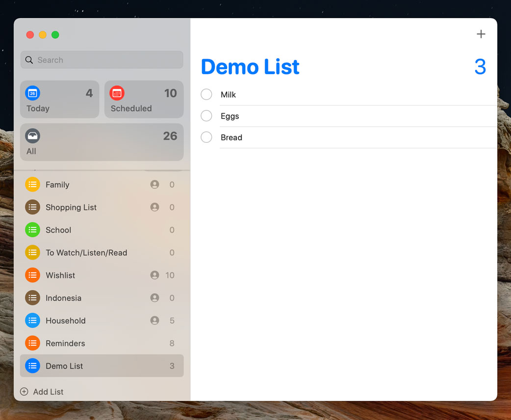Click the plus icon to add a reminder
The width and height of the screenshot is (511, 420).
481,34
